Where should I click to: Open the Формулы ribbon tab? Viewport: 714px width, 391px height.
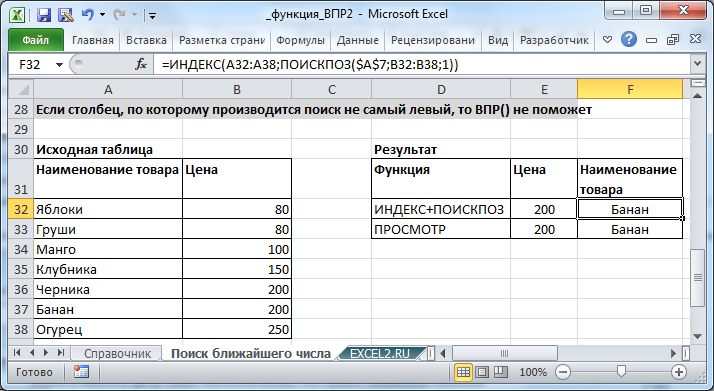pos(301,40)
